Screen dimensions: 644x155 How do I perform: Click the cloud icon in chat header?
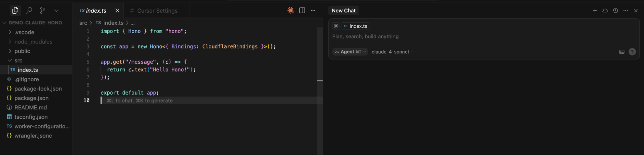click(x=605, y=11)
